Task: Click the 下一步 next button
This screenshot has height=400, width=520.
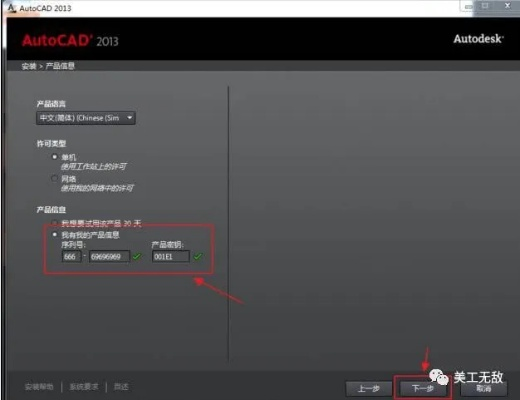Action: tap(423, 389)
